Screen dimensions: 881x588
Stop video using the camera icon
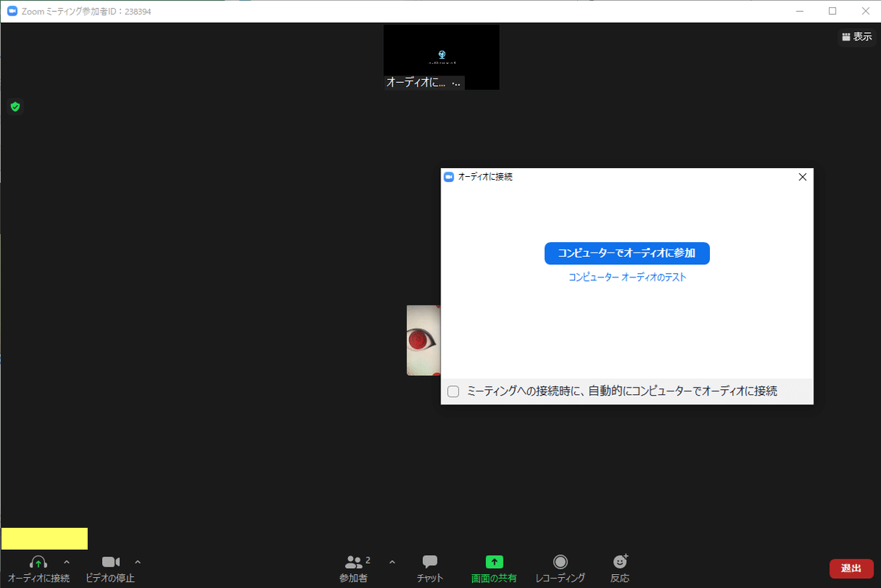109,562
